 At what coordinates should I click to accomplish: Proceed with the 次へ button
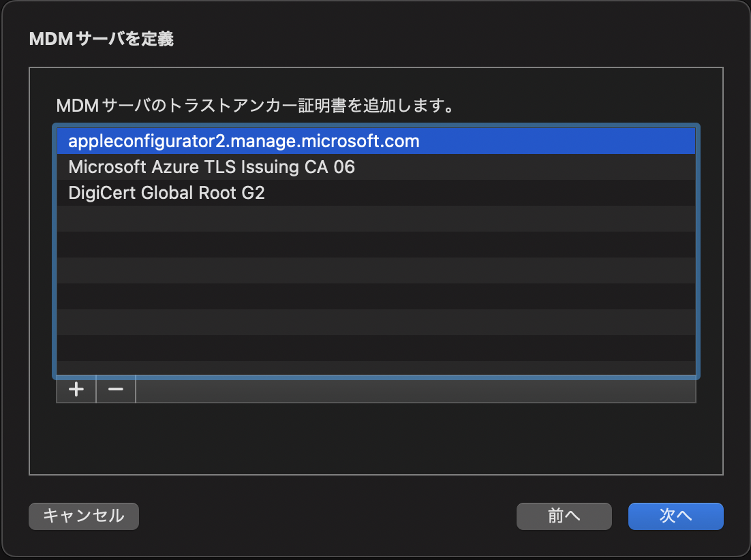tap(675, 516)
